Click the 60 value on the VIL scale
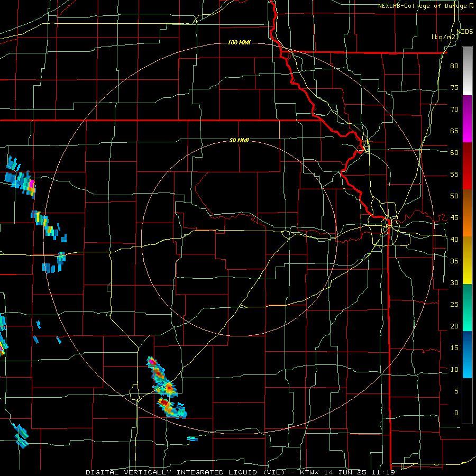 click(x=454, y=152)
